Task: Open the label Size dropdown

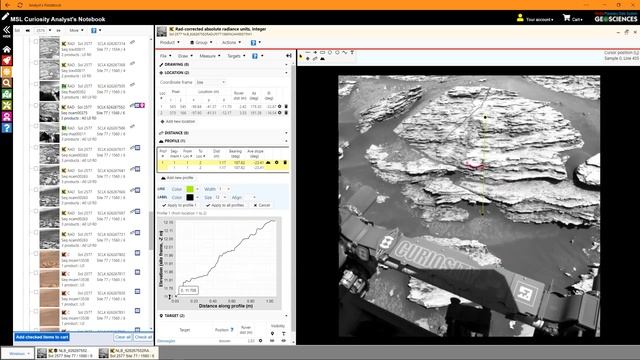Action: point(220,197)
